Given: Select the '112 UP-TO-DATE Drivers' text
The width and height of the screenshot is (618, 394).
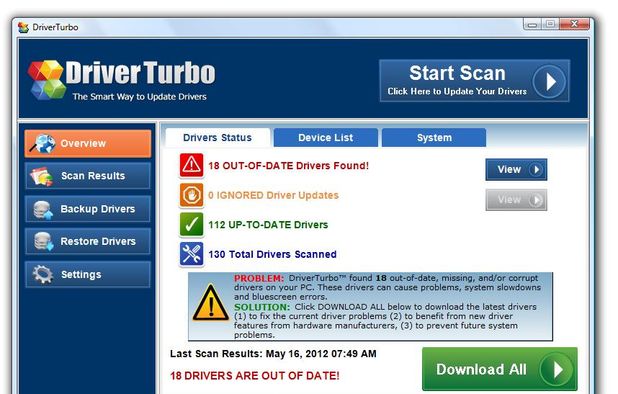Looking at the screenshot, I should [268, 225].
